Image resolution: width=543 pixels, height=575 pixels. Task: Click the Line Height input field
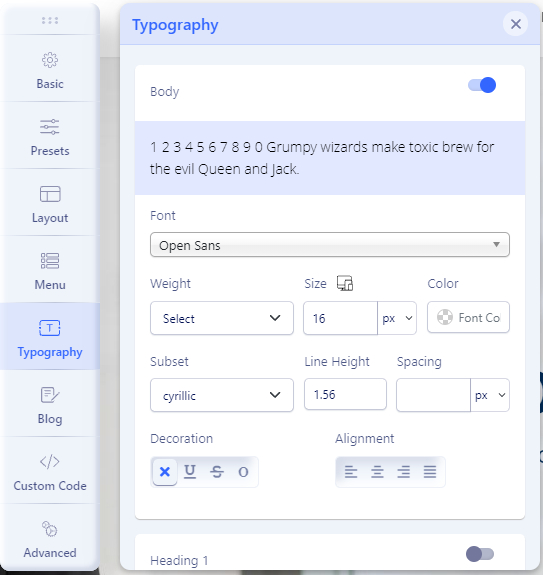pyautogui.click(x=345, y=394)
